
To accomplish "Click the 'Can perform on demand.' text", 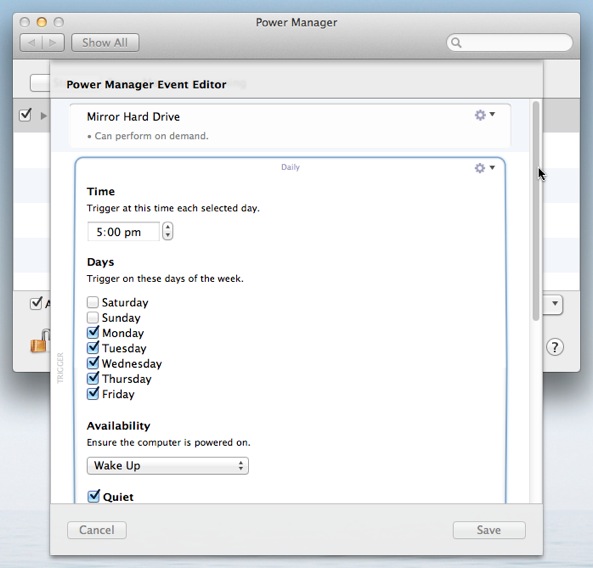I will (x=151, y=136).
